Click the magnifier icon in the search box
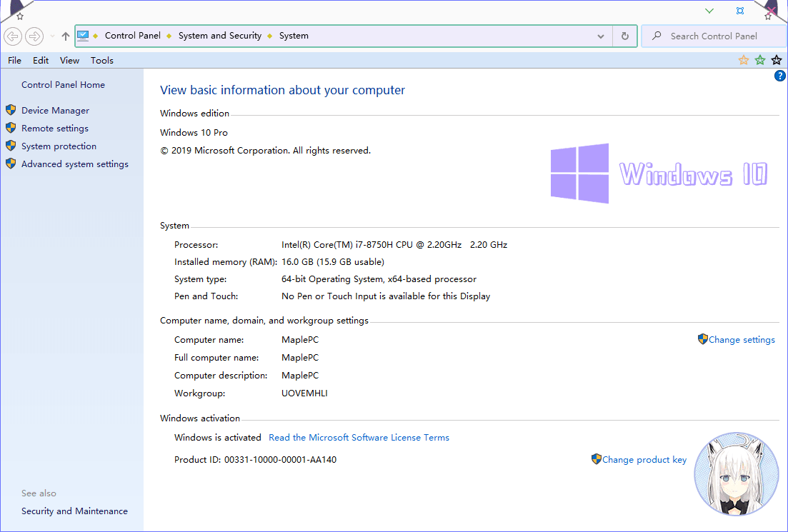Viewport: 788px width, 532px height. click(657, 36)
